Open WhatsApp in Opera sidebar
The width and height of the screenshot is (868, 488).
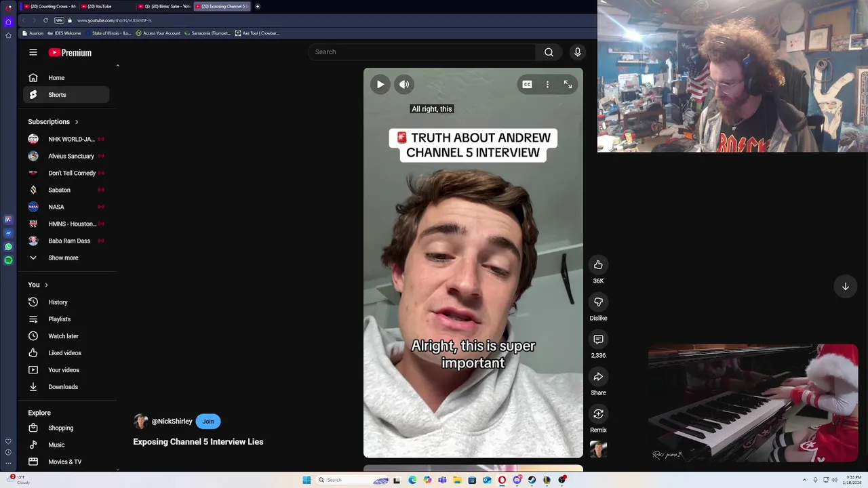point(8,247)
